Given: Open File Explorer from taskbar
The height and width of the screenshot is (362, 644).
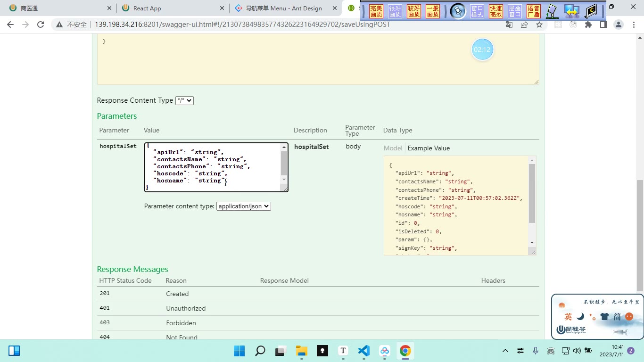Looking at the screenshot, I should [x=302, y=351].
